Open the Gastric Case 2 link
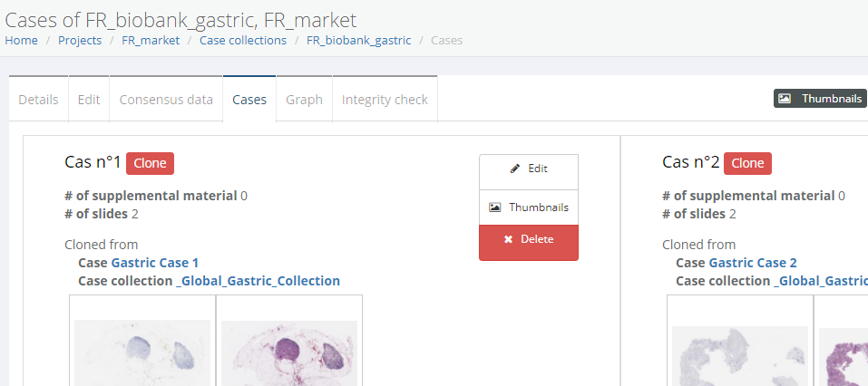The height and width of the screenshot is (386, 868). click(x=752, y=263)
